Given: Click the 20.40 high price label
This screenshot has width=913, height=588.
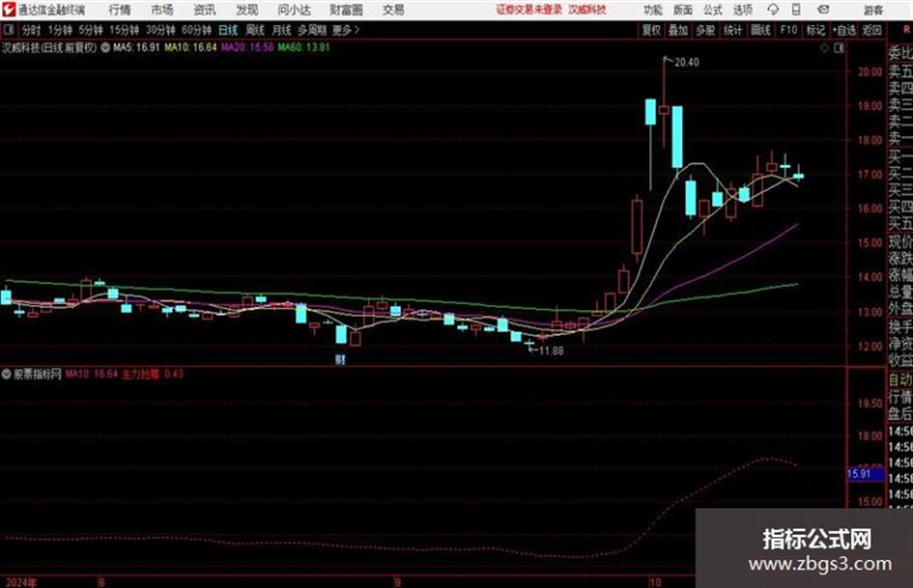Looking at the screenshot, I should click(687, 63).
